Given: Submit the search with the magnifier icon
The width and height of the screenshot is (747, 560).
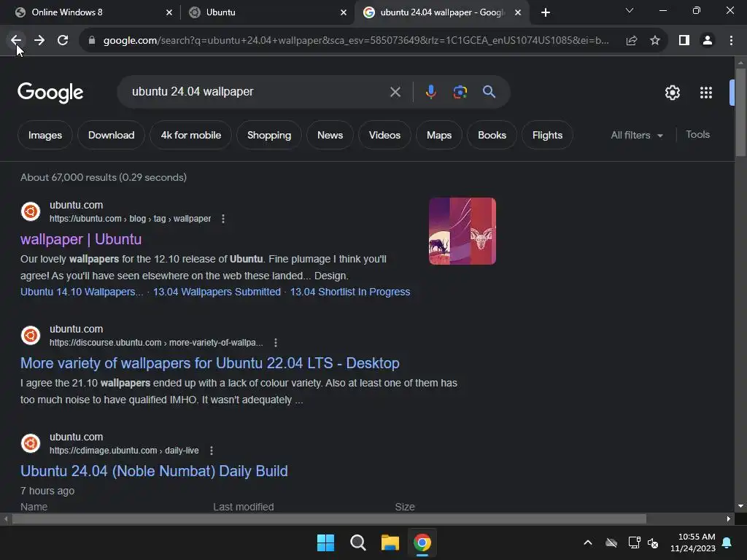Looking at the screenshot, I should click(x=489, y=91).
